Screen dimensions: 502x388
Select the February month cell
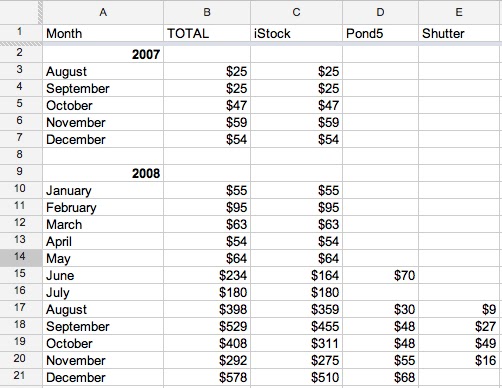click(103, 207)
